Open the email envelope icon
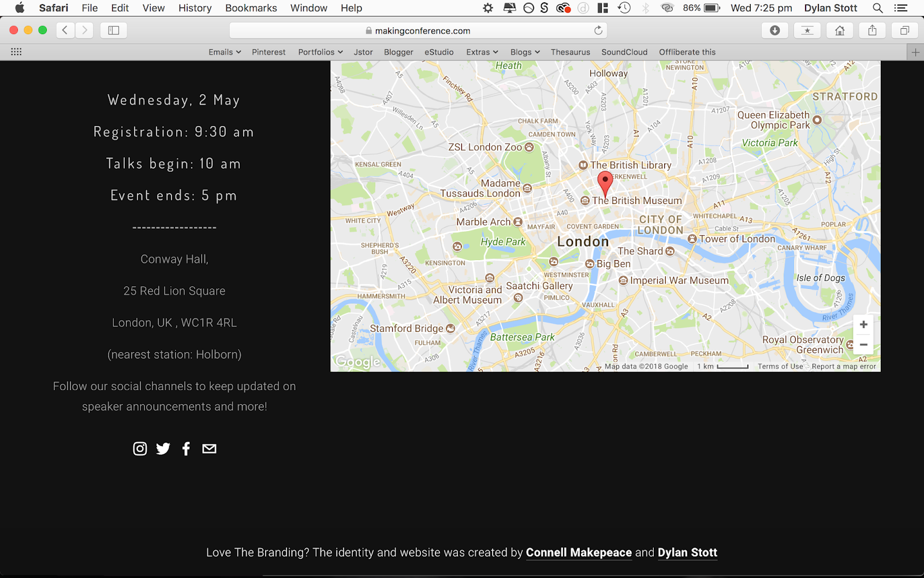 [209, 449]
